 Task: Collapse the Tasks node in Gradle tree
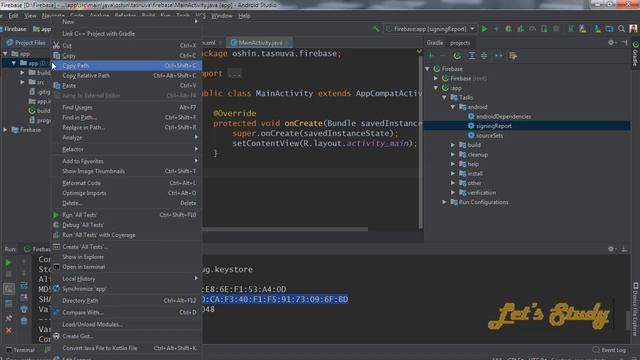pyautogui.click(x=444, y=97)
